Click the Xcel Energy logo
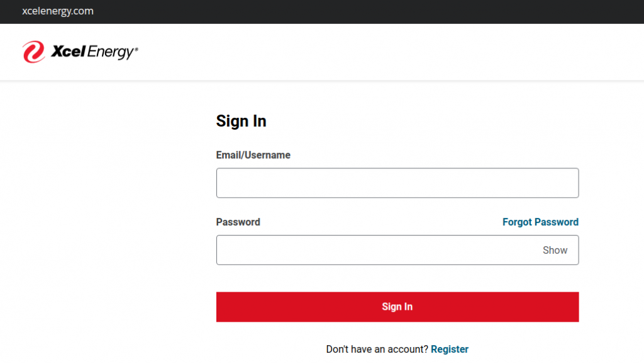The height and width of the screenshot is (364, 644). [x=80, y=52]
